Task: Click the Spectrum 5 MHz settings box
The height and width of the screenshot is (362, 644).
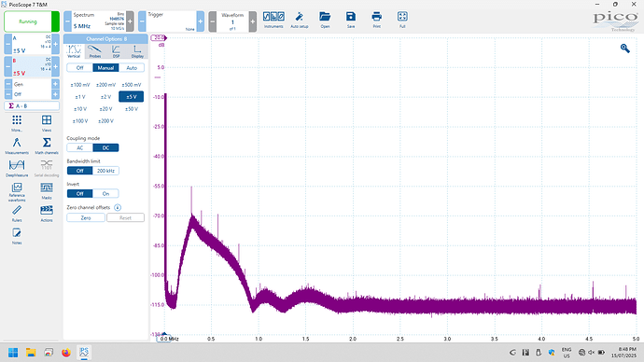Action: [x=99, y=21]
